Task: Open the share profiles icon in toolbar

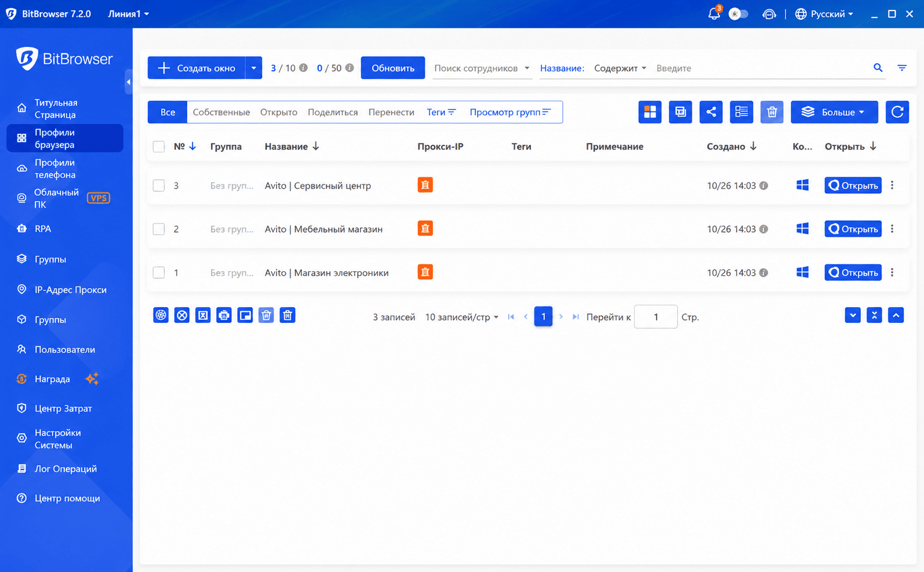Action: point(711,112)
